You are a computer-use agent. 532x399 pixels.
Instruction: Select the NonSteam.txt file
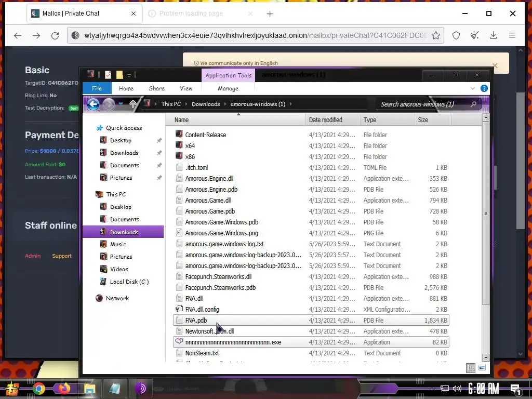tap(311, 353)
